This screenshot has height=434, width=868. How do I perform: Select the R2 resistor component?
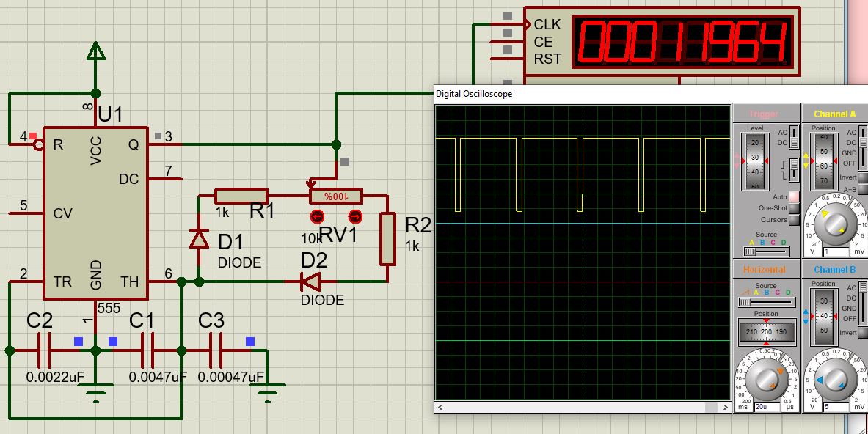(x=388, y=238)
